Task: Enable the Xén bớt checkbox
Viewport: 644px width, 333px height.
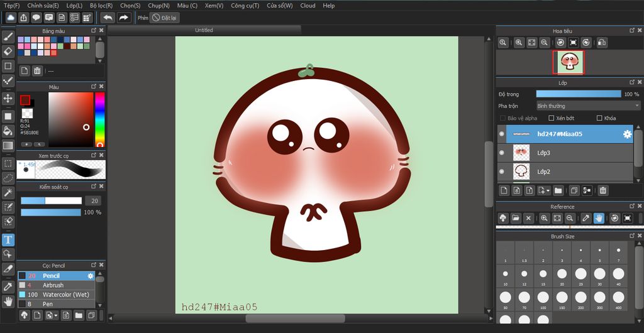Action: coord(551,118)
